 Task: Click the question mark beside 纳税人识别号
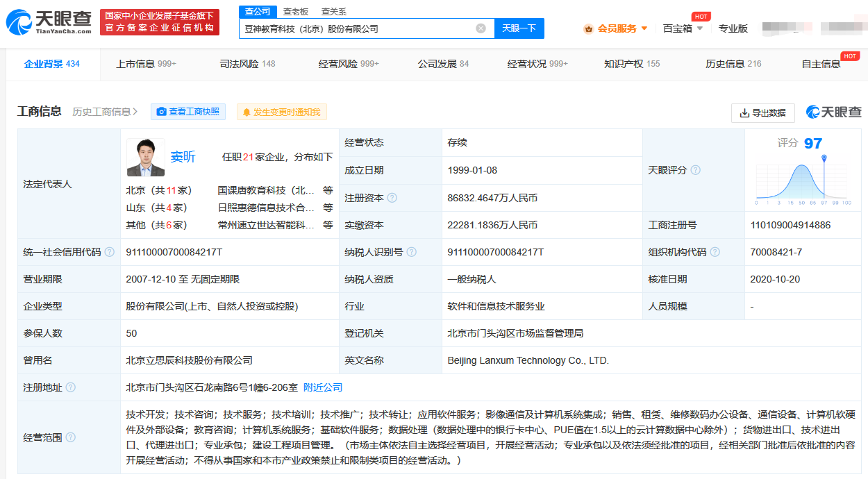click(x=412, y=252)
